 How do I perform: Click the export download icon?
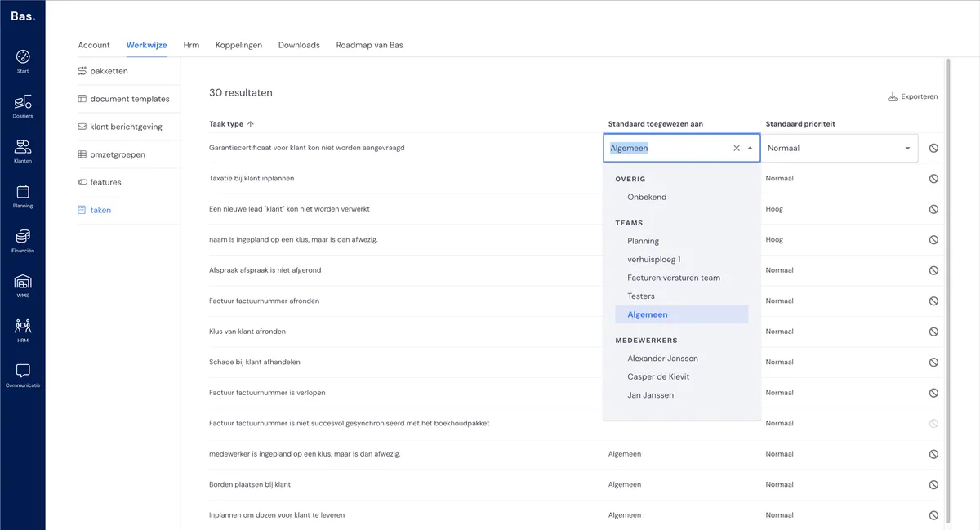click(x=893, y=96)
